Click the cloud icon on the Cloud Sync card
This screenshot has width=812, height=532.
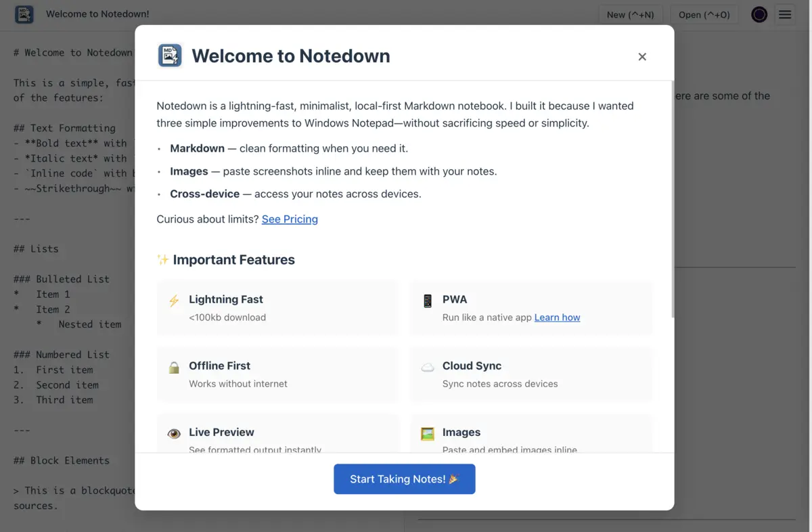tap(428, 365)
